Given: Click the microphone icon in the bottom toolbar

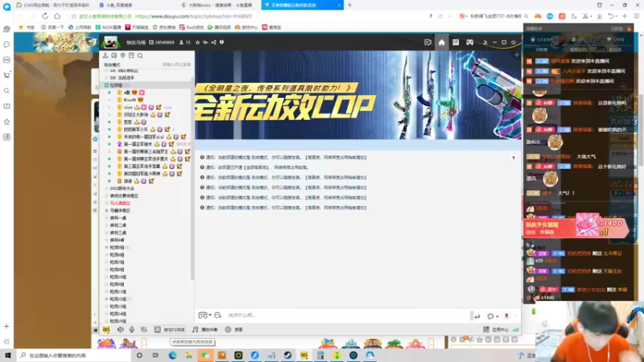Looking at the screenshot, I should [132, 330].
